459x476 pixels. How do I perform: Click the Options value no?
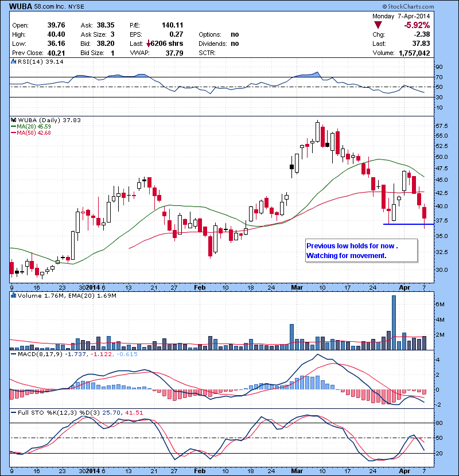click(235, 34)
